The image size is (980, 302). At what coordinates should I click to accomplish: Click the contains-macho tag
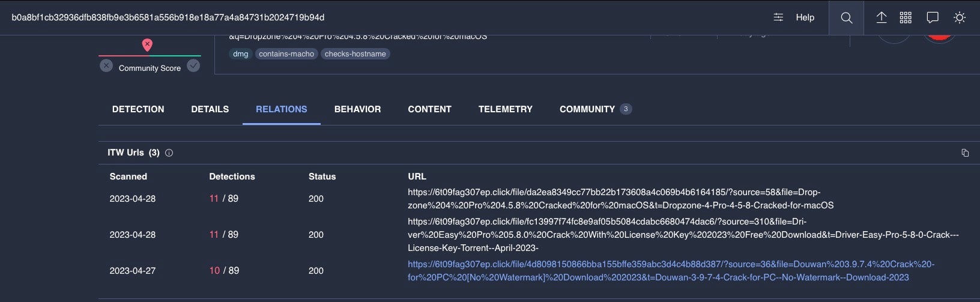[x=286, y=54]
